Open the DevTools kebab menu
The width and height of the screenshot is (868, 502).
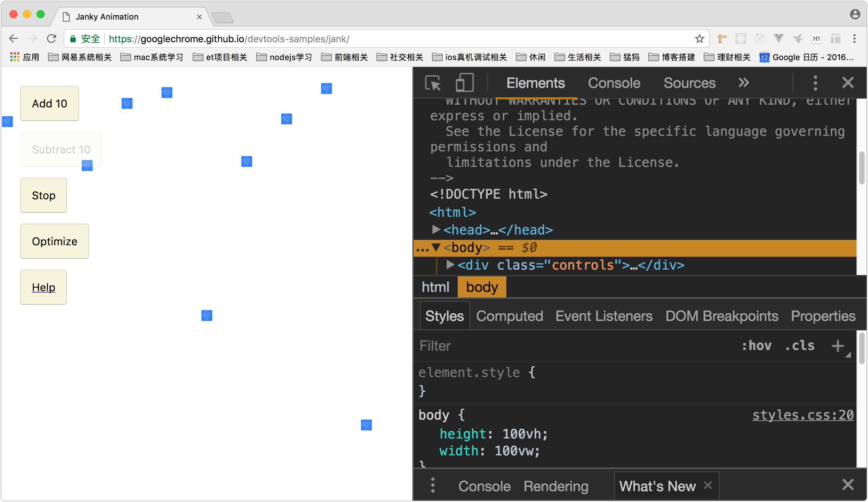[815, 83]
